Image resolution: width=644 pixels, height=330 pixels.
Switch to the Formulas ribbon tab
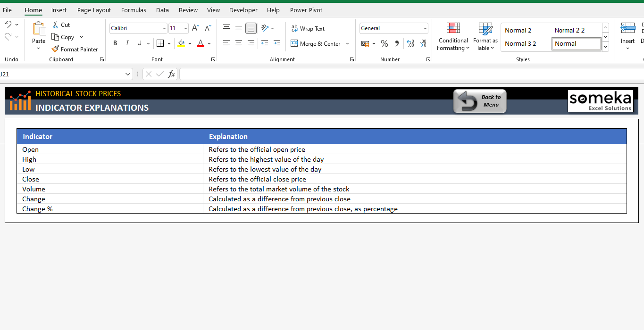[x=134, y=10]
